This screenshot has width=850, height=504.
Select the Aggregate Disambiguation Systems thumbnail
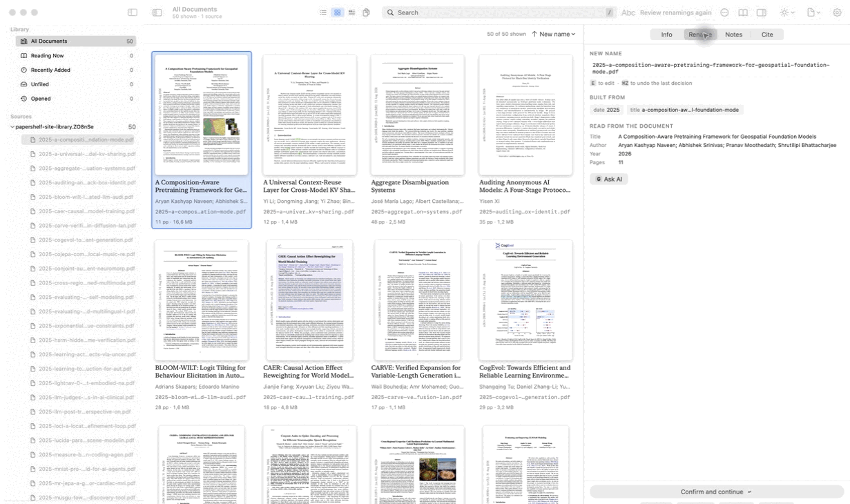417,115
